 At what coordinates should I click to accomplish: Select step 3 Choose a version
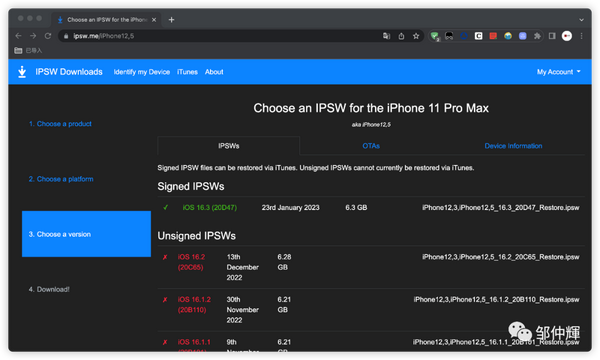(86, 234)
